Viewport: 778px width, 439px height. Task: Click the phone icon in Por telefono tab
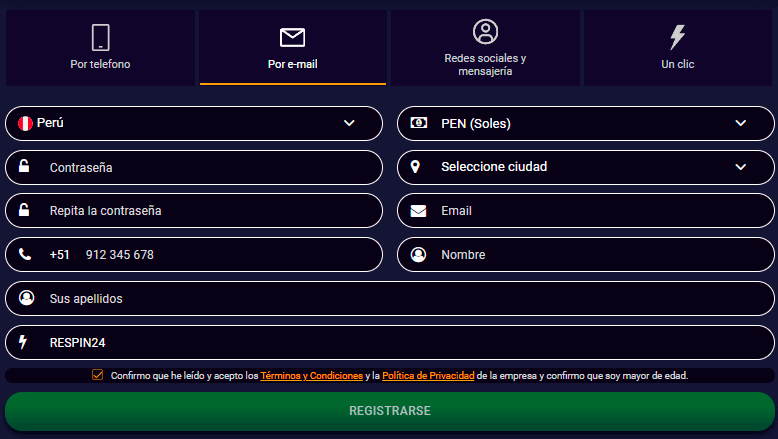[x=100, y=37]
